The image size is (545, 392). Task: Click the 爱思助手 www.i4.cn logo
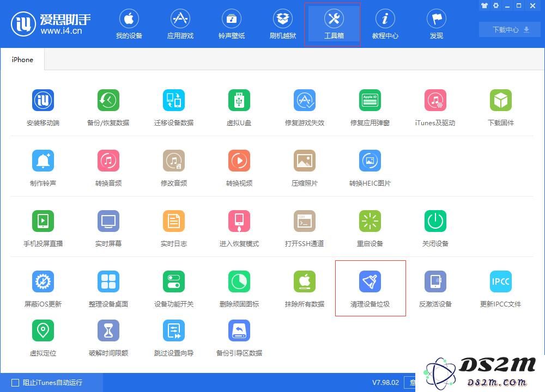(x=51, y=24)
